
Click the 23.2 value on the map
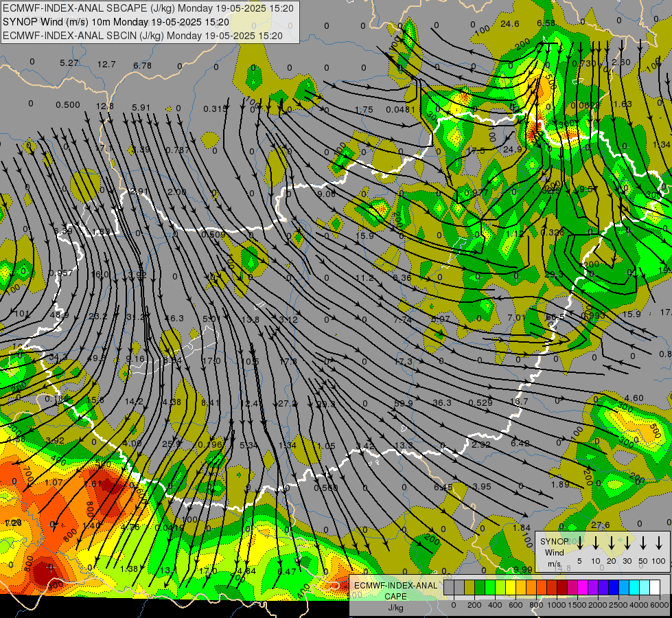(x=98, y=317)
